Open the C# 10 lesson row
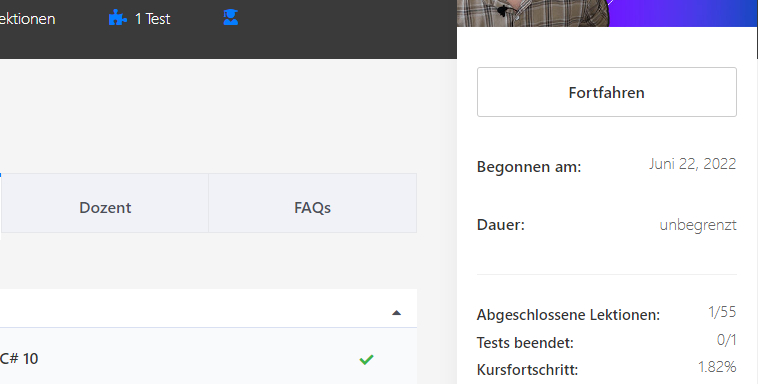Screen dimensions: 758x384 (x=208, y=358)
